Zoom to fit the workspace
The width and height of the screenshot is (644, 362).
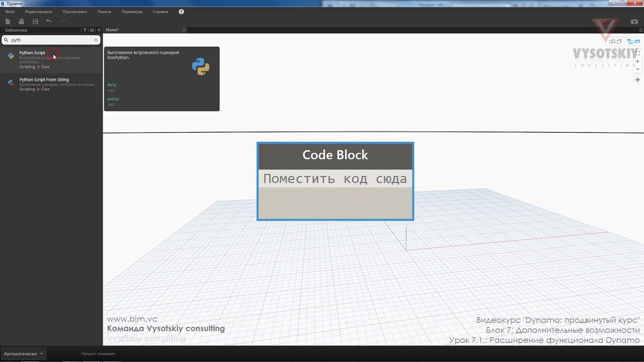[x=637, y=53]
